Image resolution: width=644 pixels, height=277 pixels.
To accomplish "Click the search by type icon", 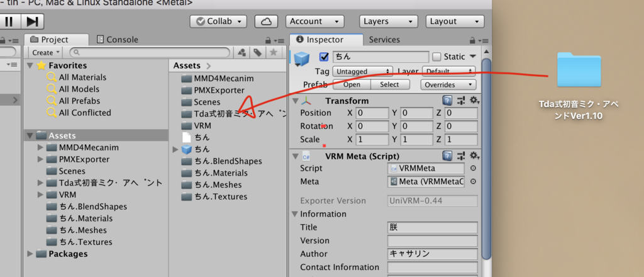I will click(x=242, y=53).
